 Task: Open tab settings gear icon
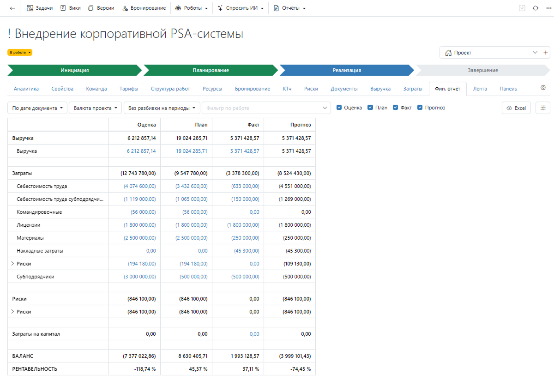543,88
